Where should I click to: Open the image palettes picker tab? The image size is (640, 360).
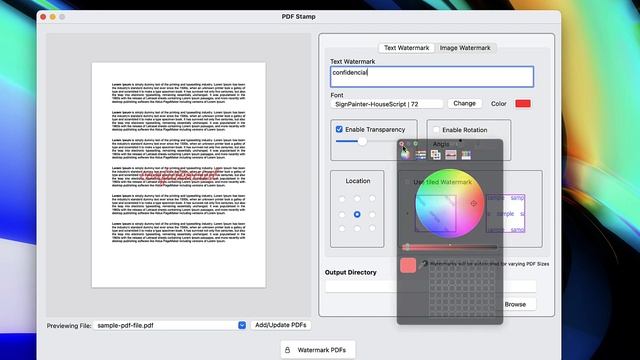click(451, 155)
